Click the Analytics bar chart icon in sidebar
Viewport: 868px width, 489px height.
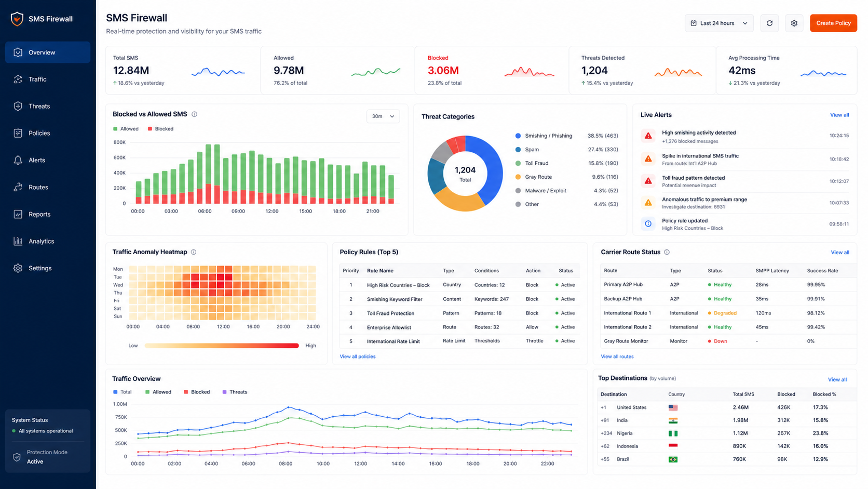click(18, 241)
